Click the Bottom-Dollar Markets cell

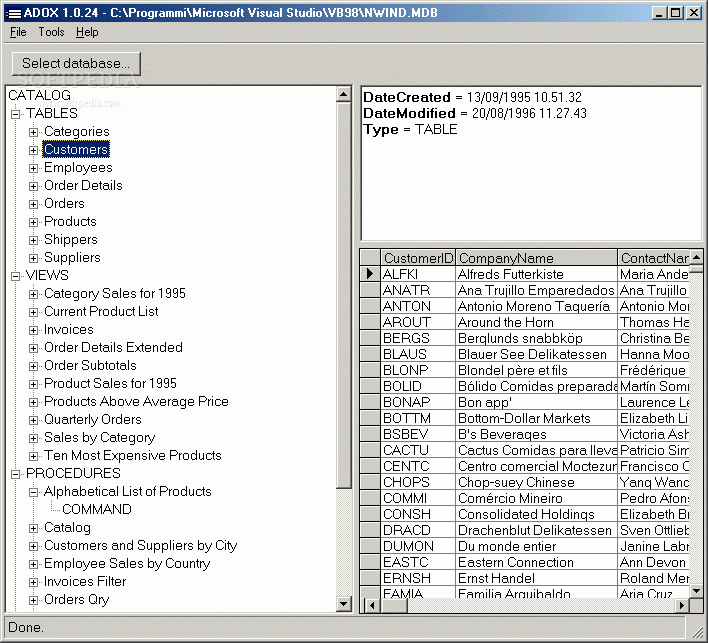coord(536,418)
